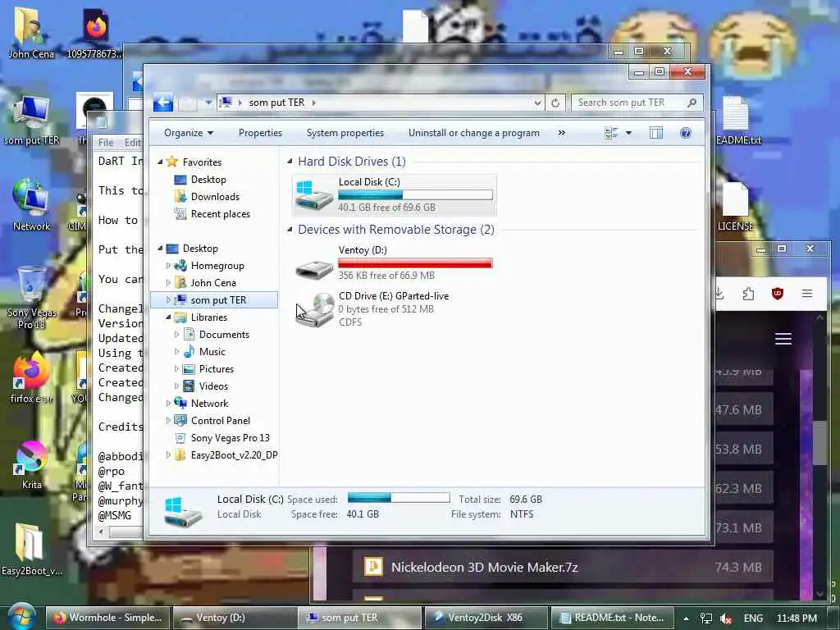The width and height of the screenshot is (840, 630).
Task: Open the Sony Vegas Pro 13 desktop icon
Action: [31, 298]
